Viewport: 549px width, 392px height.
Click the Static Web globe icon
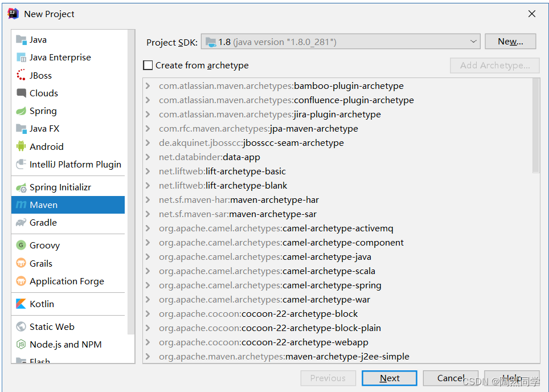[x=21, y=326]
